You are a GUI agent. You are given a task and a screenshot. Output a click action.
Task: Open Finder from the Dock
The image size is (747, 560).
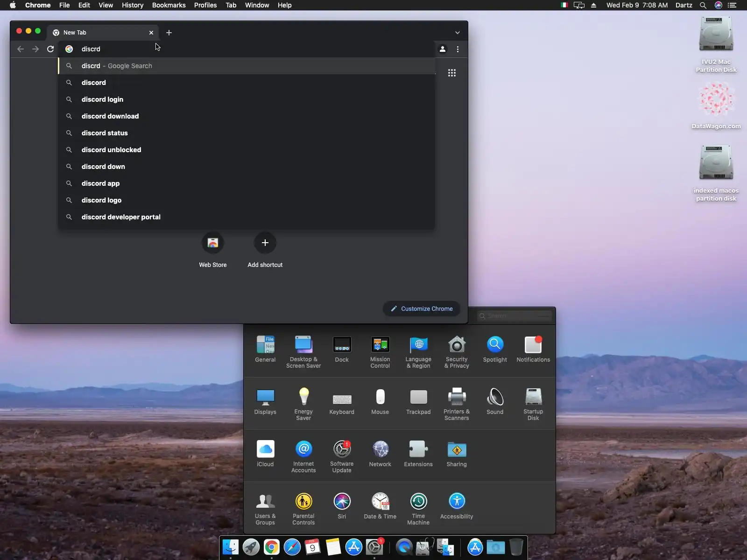[x=231, y=547]
